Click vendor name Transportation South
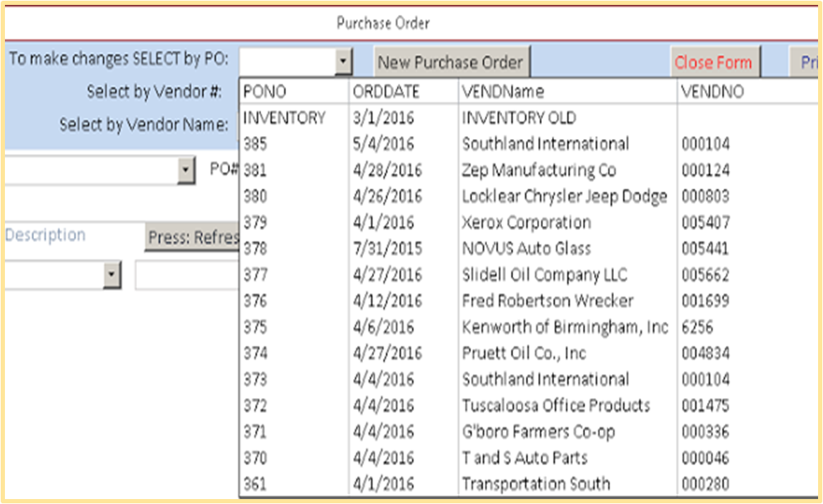This screenshot has height=504, width=823. tap(536, 484)
